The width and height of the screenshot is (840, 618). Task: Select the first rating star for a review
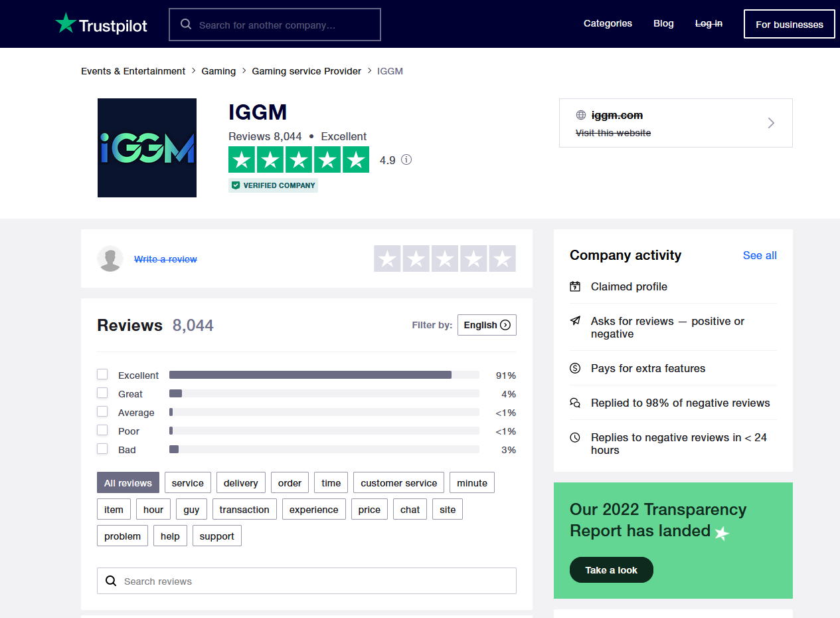pos(387,258)
